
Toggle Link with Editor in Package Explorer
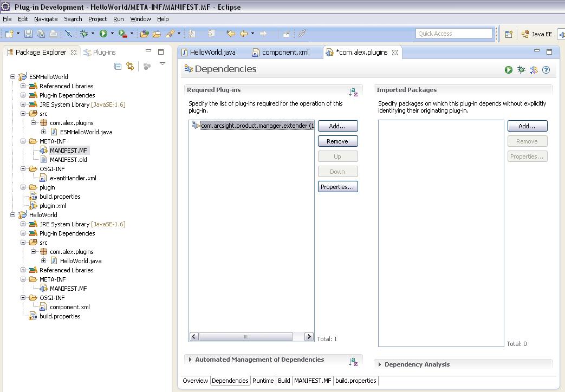130,66
